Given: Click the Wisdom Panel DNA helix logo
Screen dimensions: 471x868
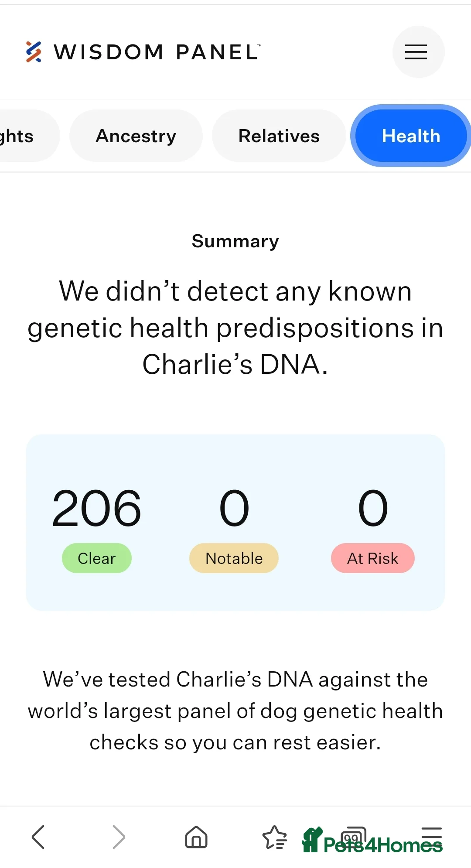Looking at the screenshot, I should [34, 52].
